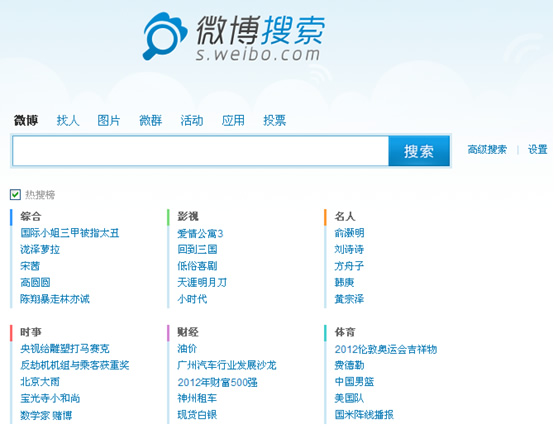The height and width of the screenshot is (430, 554).
Task: Open sports topic 2012伦敦奥运会吉祥物
Action: pos(386,349)
